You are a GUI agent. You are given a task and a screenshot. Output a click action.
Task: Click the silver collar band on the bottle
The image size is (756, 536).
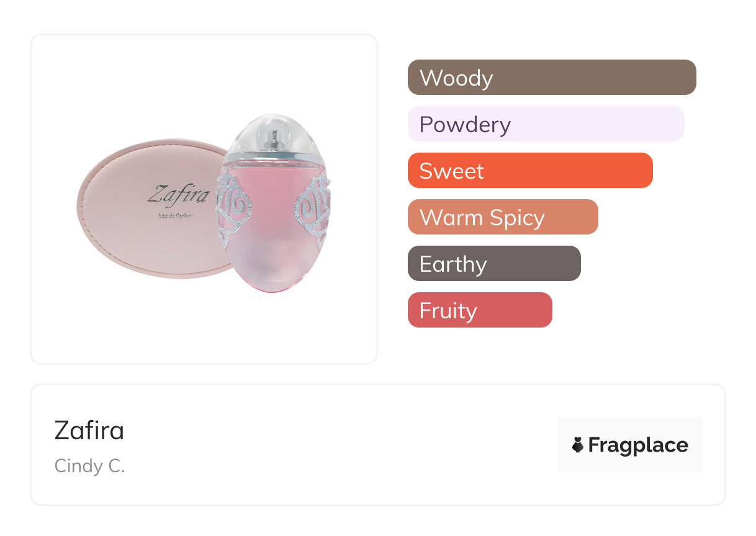click(x=274, y=153)
